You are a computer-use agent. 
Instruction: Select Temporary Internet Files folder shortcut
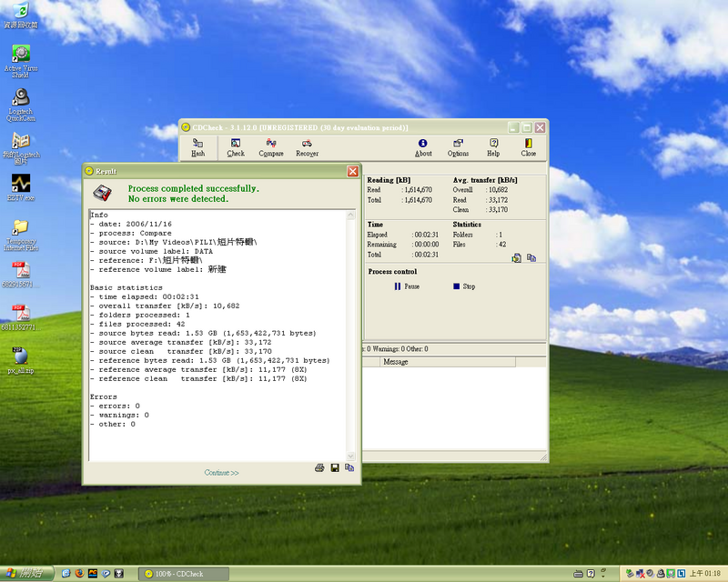coord(21,235)
